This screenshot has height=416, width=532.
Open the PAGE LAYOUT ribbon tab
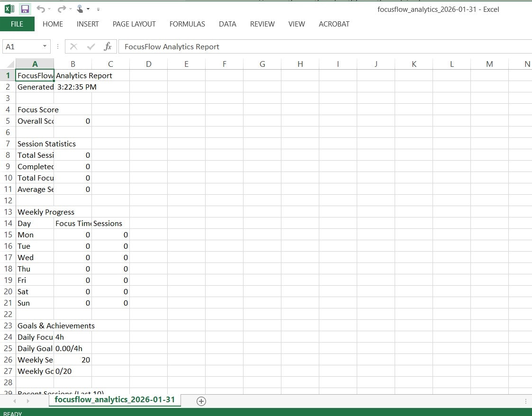click(134, 24)
